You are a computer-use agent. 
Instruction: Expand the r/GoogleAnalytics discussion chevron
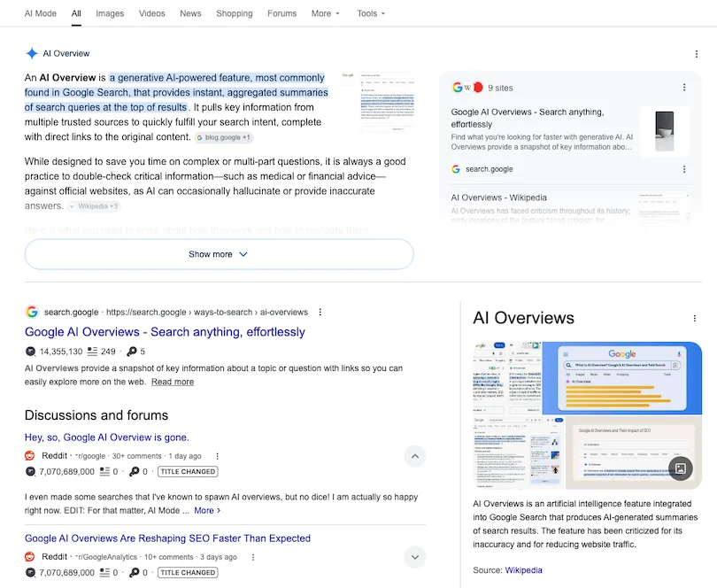tap(415, 557)
